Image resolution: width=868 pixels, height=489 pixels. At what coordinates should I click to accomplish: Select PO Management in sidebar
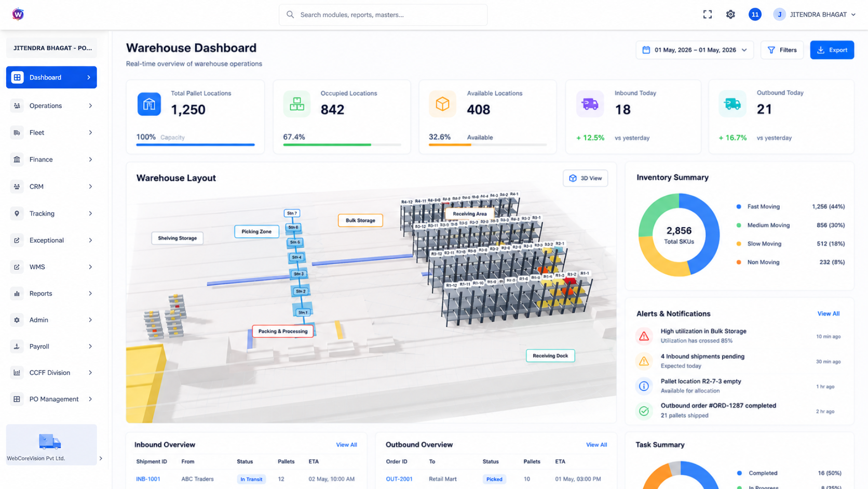click(x=51, y=399)
